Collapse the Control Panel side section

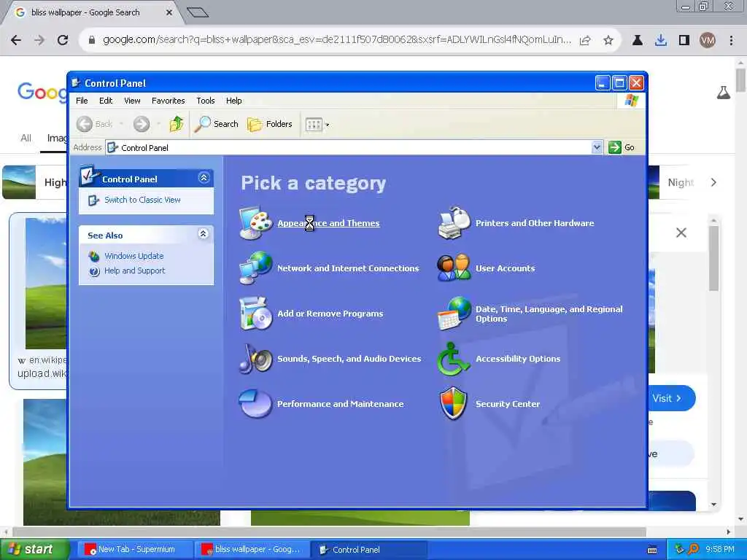point(204,178)
